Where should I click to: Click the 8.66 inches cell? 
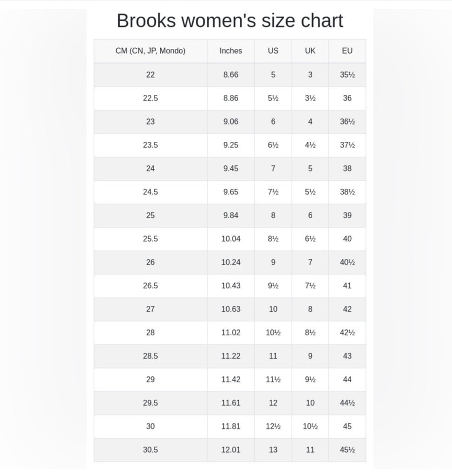tap(231, 75)
